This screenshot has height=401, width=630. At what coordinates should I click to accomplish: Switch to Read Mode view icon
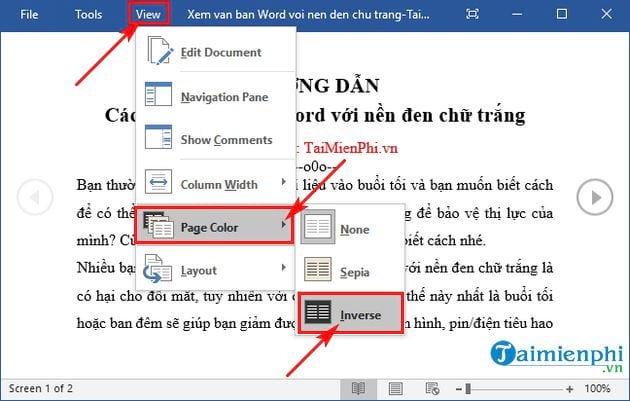click(x=358, y=389)
